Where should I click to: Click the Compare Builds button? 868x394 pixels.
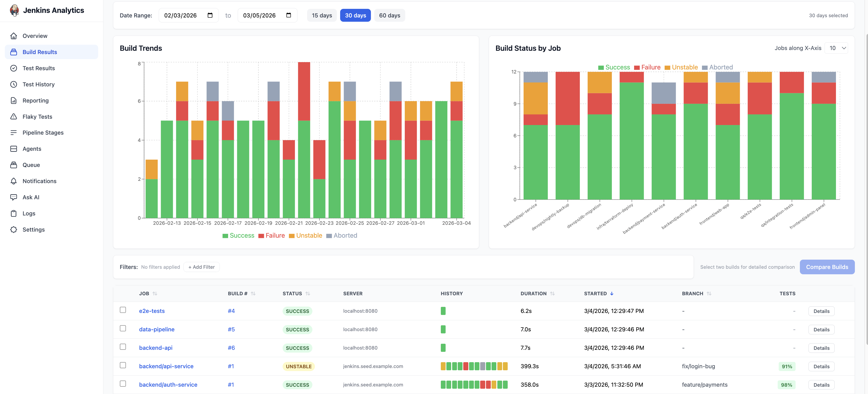point(827,267)
